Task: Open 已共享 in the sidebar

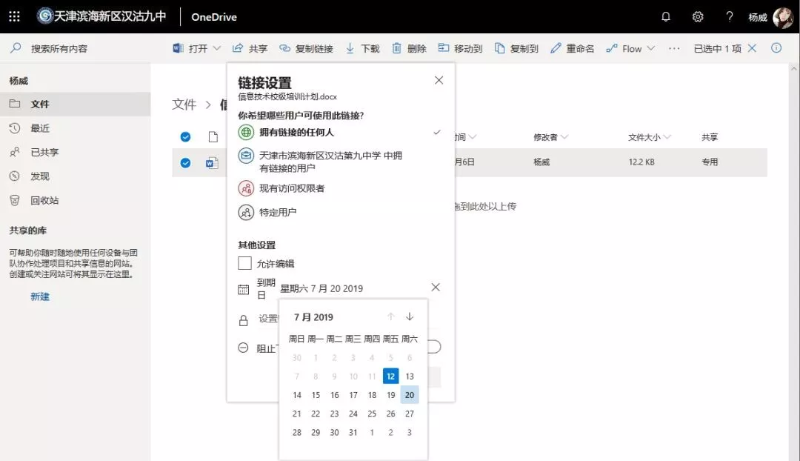Action: coord(44,152)
